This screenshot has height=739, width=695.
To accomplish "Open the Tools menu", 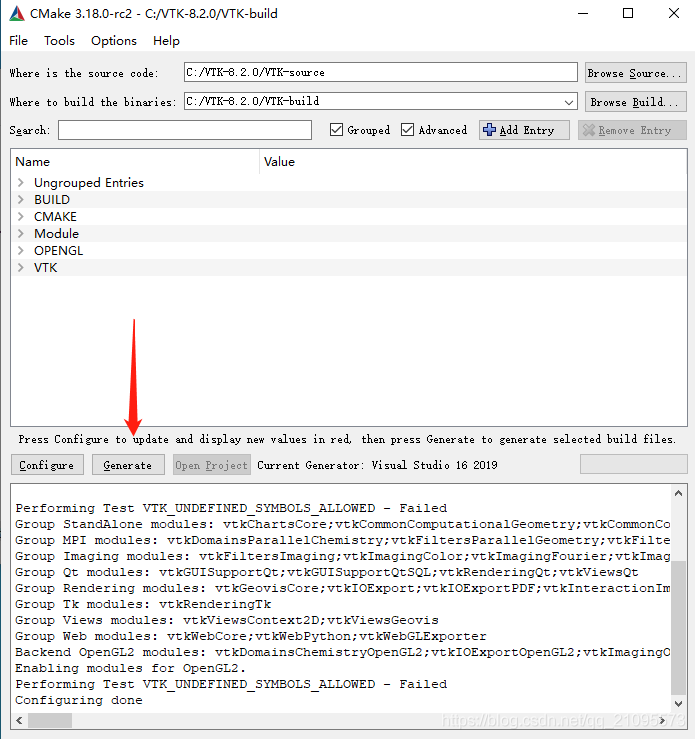I will [59, 41].
